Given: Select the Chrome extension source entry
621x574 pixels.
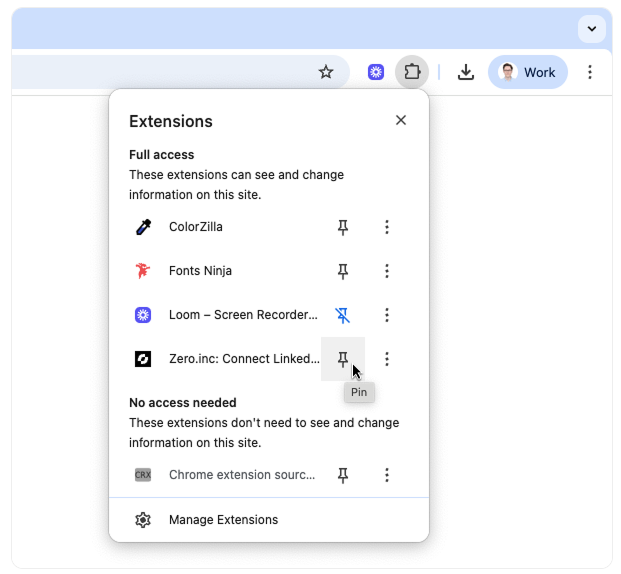Looking at the screenshot, I should (242, 475).
